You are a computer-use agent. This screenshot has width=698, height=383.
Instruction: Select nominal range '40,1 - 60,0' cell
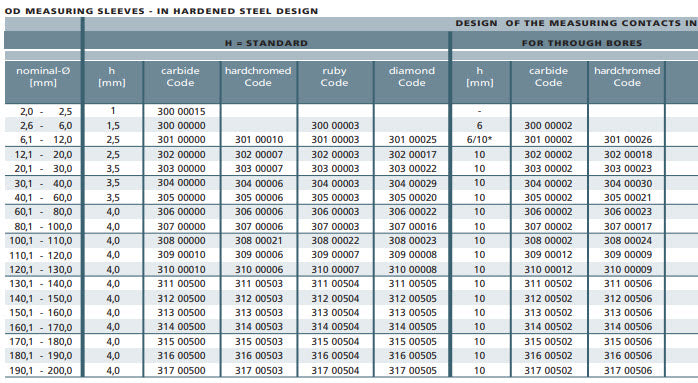(x=44, y=198)
